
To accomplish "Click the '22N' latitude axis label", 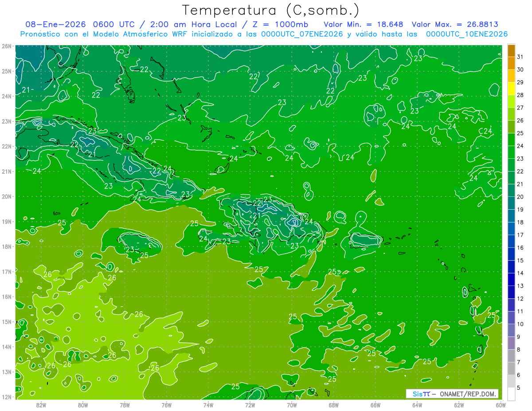I will [x=6, y=146].
